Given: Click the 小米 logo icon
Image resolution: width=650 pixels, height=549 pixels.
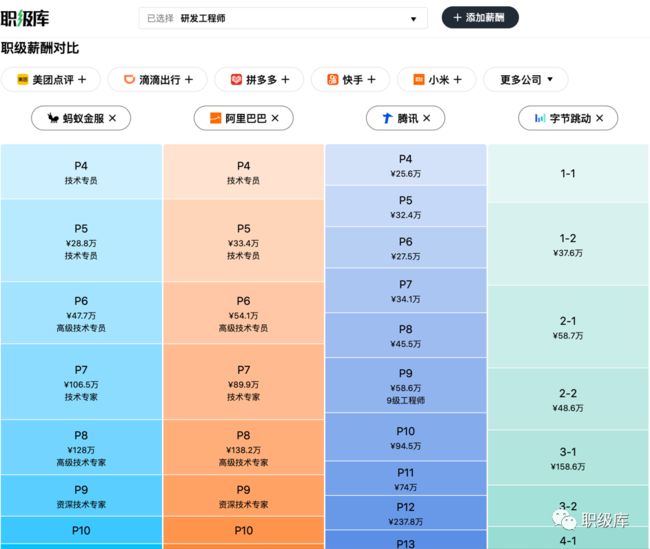Looking at the screenshot, I should 419,79.
